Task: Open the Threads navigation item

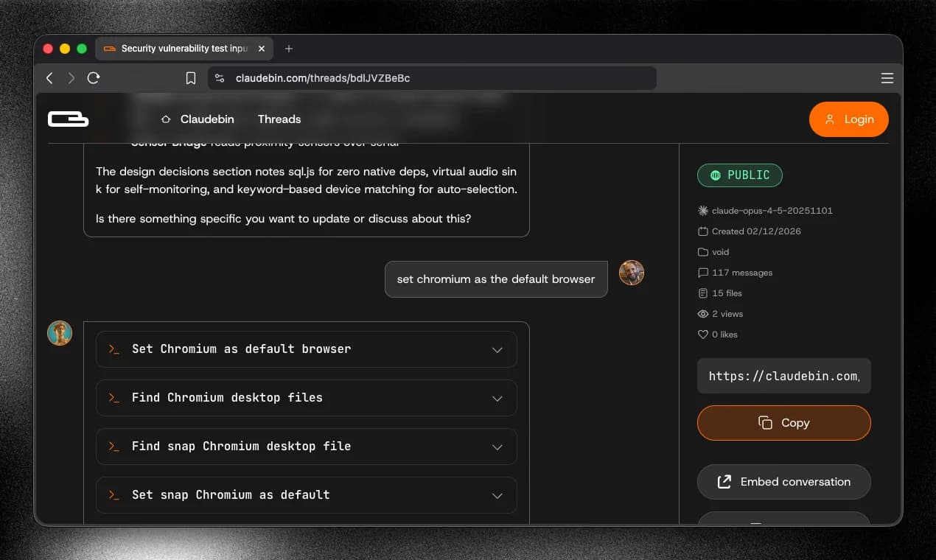Action: click(x=279, y=119)
